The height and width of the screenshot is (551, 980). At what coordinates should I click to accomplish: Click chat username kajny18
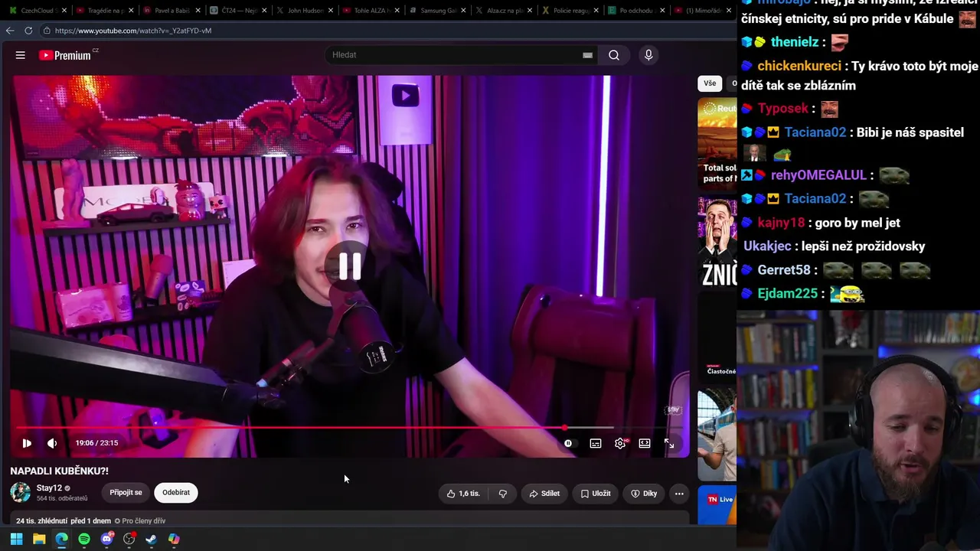[x=781, y=223]
